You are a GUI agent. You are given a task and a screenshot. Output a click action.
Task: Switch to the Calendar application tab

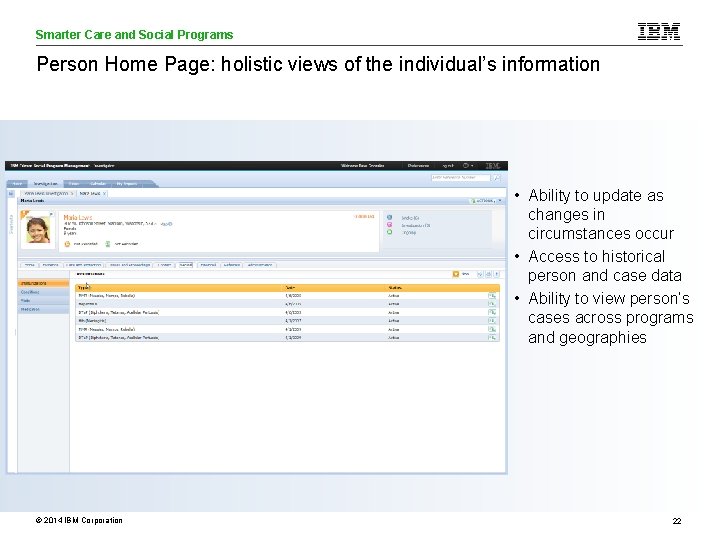[98, 184]
